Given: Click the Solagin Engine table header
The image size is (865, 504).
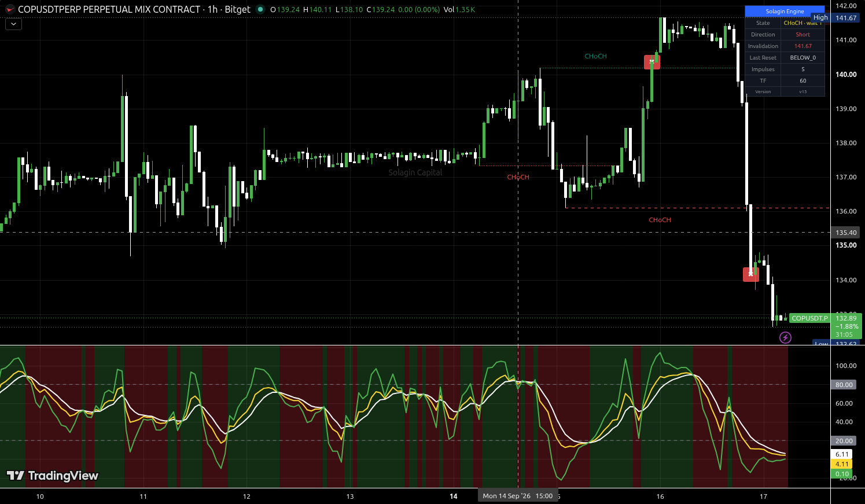Looking at the screenshot, I should [785, 12].
